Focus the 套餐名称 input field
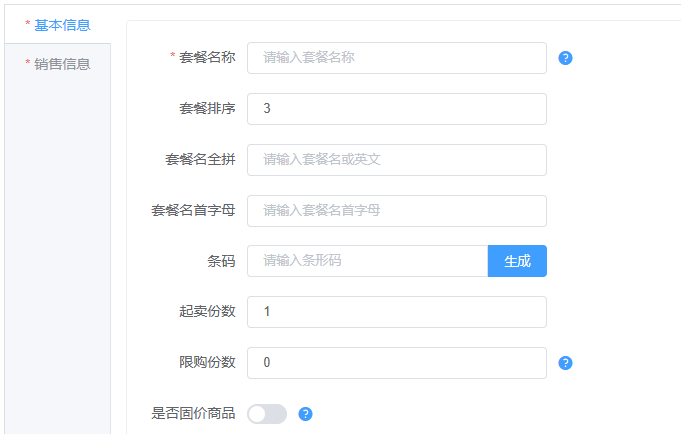Image resolution: width=681 pixels, height=434 pixels. tap(396, 58)
